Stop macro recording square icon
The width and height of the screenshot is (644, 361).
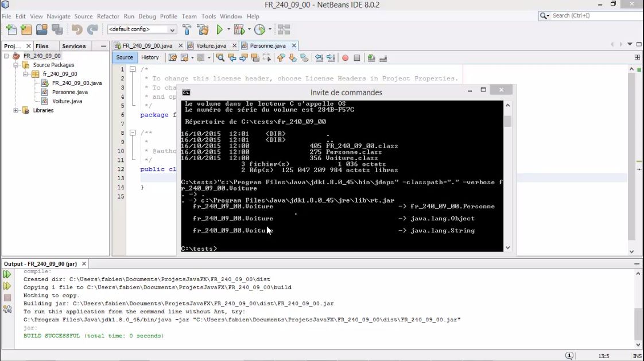[357, 58]
